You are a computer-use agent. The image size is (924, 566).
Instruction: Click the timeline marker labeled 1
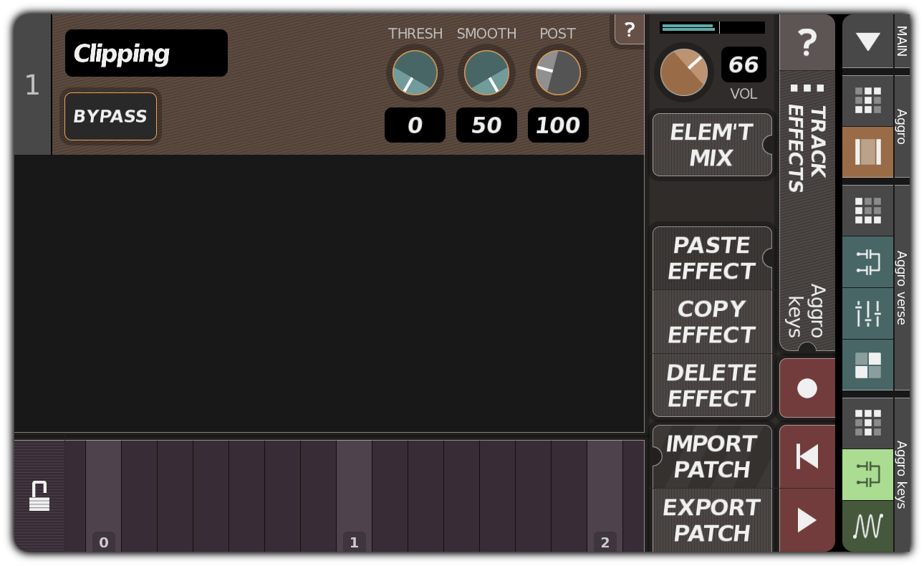pos(354,542)
